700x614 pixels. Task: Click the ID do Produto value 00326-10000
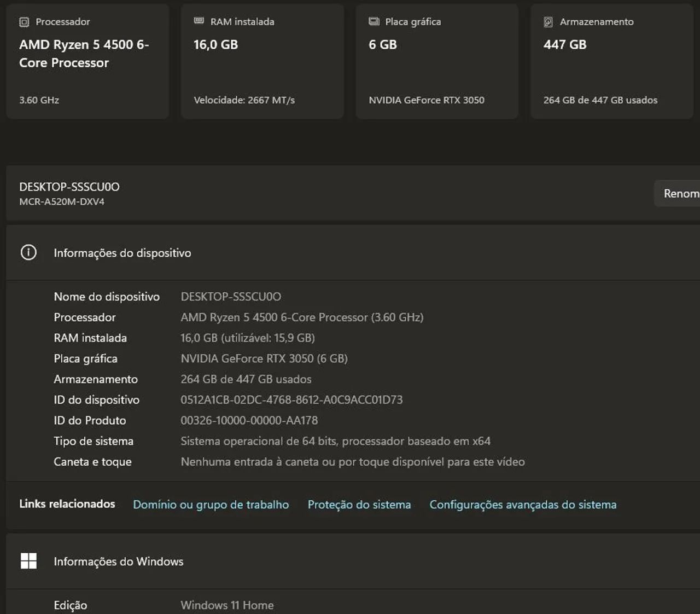[x=249, y=420]
